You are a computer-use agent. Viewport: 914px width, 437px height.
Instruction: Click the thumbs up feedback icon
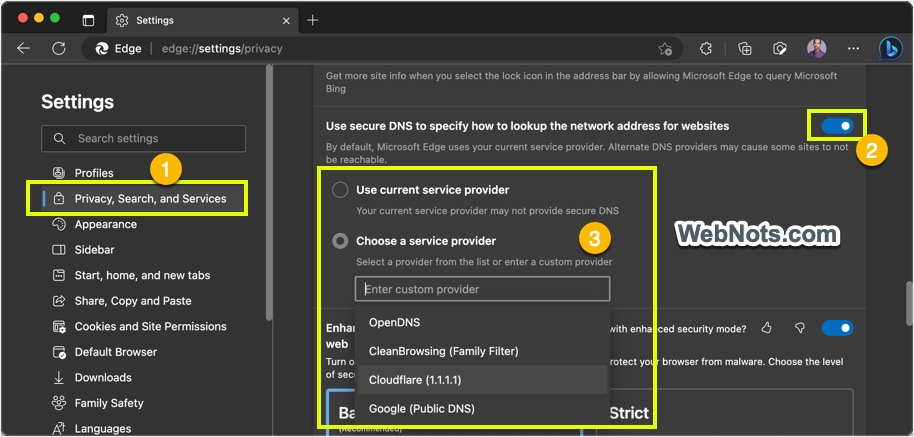coord(767,328)
